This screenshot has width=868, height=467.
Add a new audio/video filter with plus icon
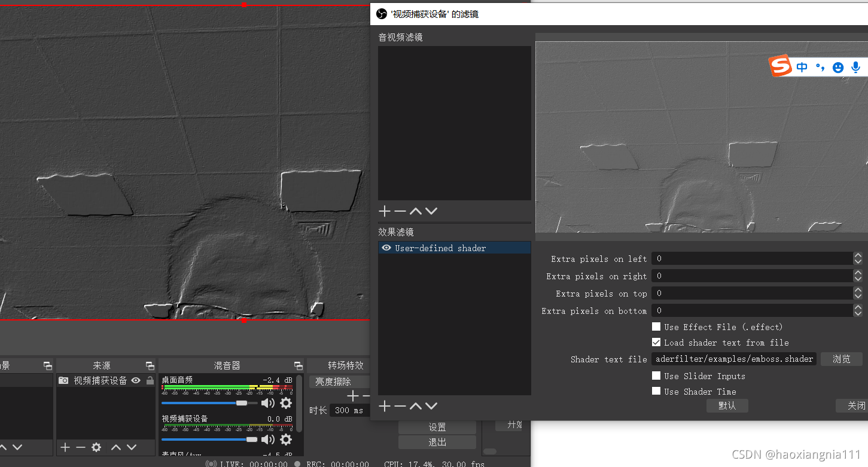[385, 211]
